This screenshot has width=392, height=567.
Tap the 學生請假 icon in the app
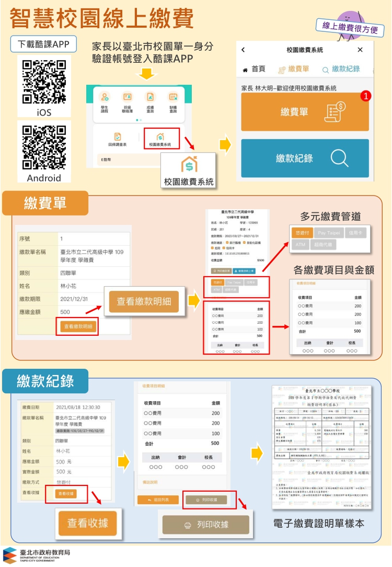point(106,98)
